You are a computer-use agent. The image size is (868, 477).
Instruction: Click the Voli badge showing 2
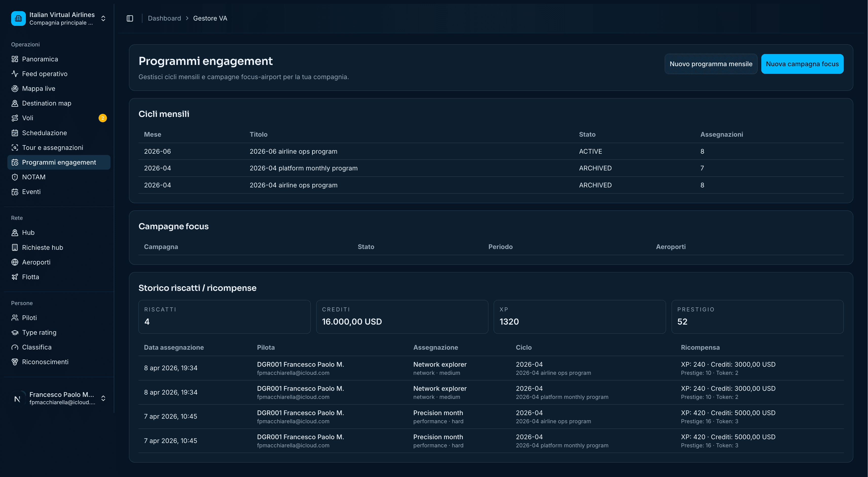tap(102, 118)
